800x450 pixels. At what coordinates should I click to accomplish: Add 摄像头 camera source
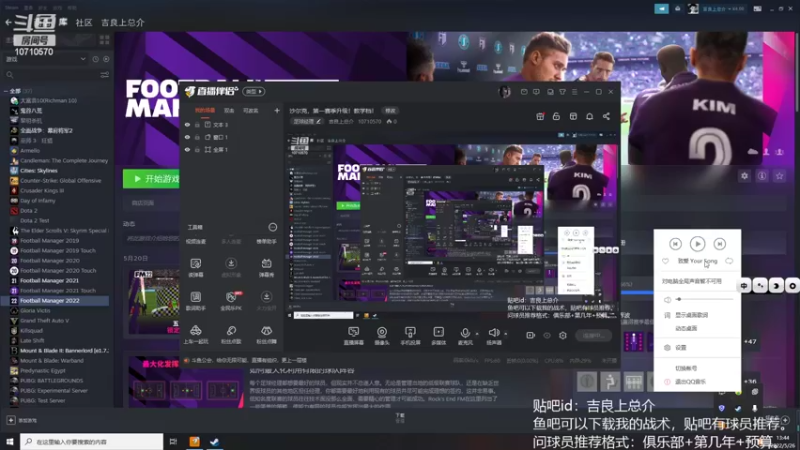tap(382, 336)
